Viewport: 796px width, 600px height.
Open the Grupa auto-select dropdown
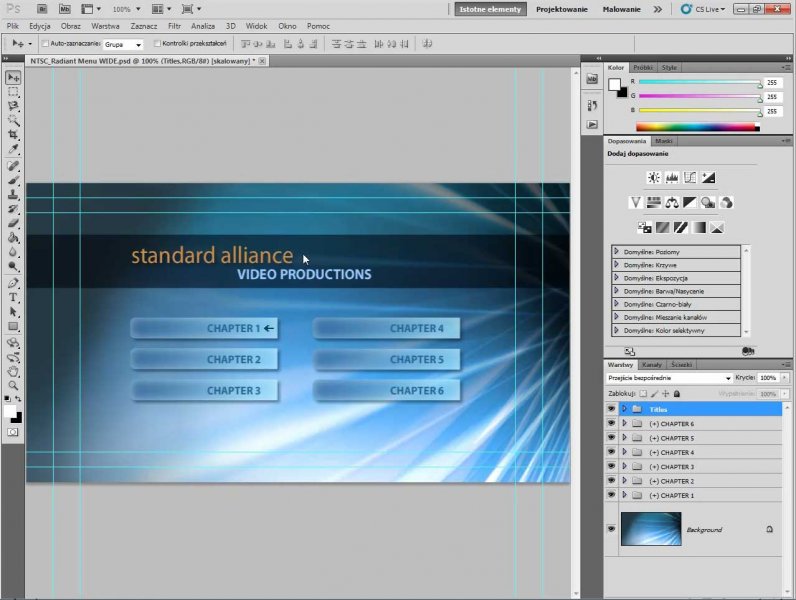coord(124,44)
